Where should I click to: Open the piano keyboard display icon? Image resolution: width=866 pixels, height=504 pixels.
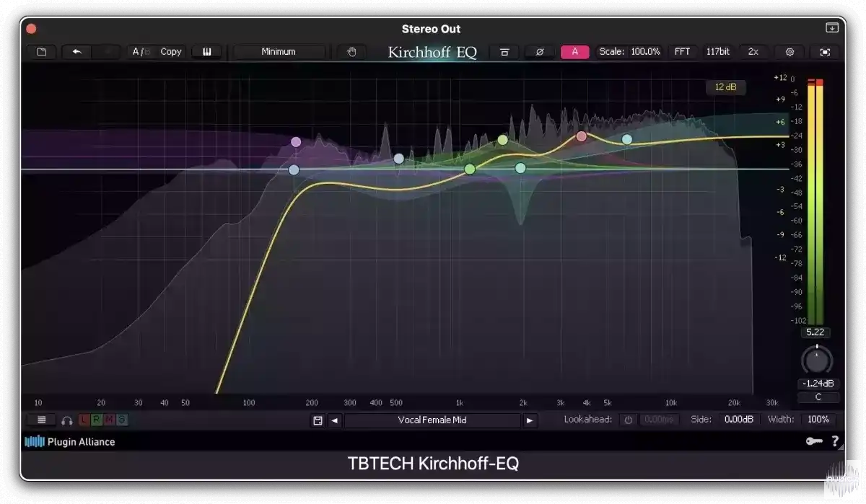[x=206, y=51]
